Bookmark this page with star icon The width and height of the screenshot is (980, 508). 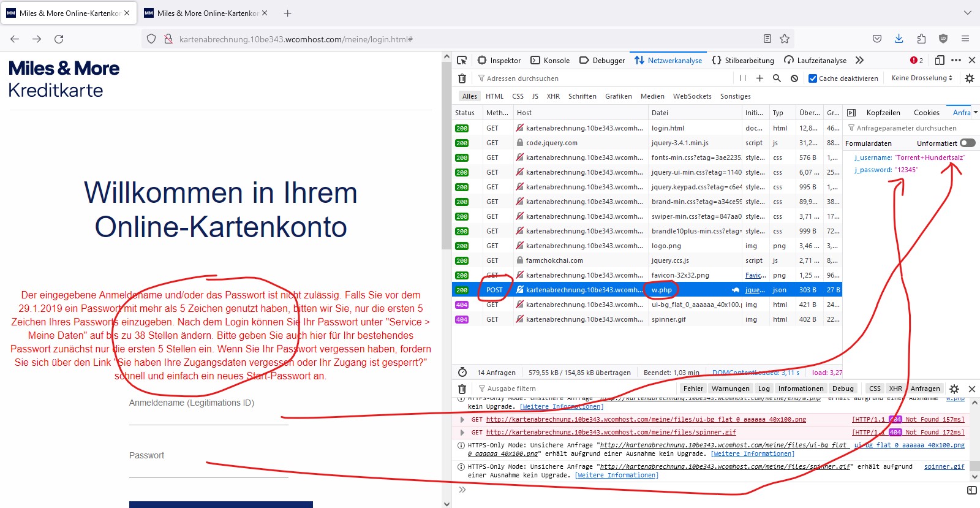785,39
